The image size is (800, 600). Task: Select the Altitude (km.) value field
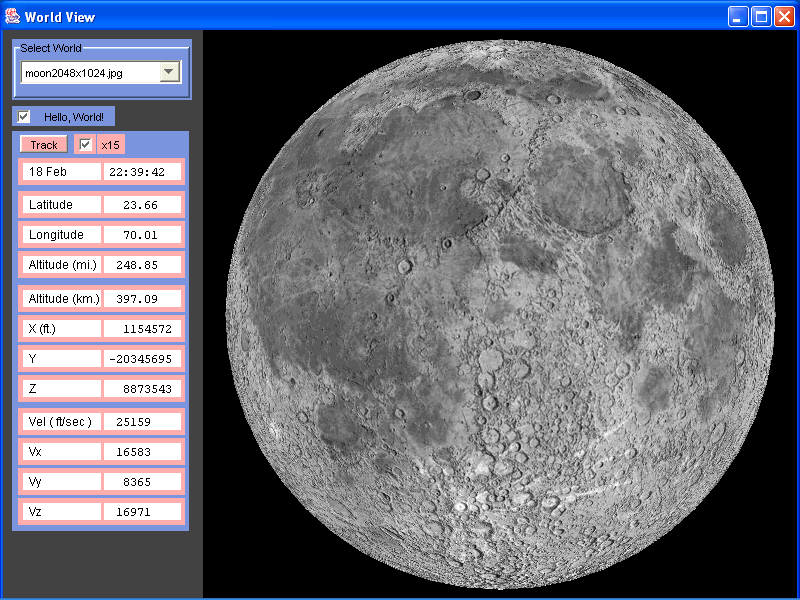(x=142, y=299)
